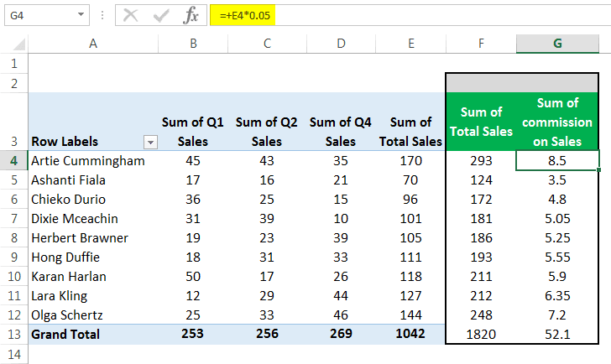This screenshot has height=364, width=611.
Task: Select the Hong Duffie cell
Action: coord(93,257)
